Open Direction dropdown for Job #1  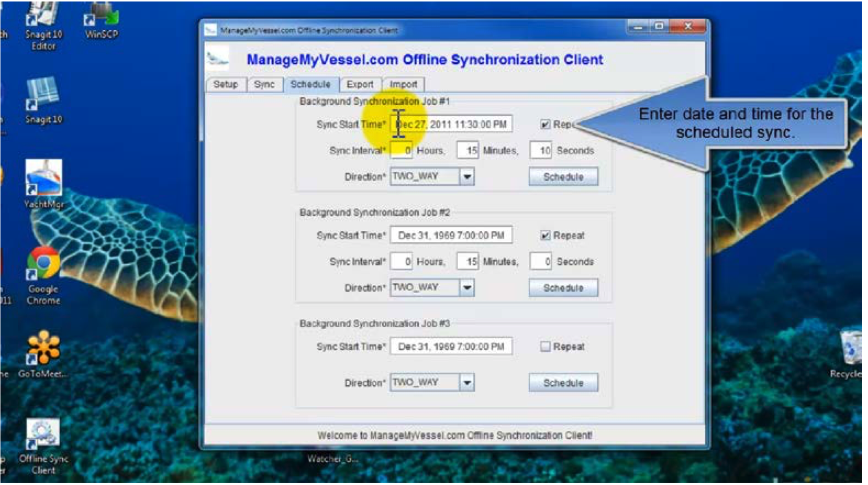467,176
